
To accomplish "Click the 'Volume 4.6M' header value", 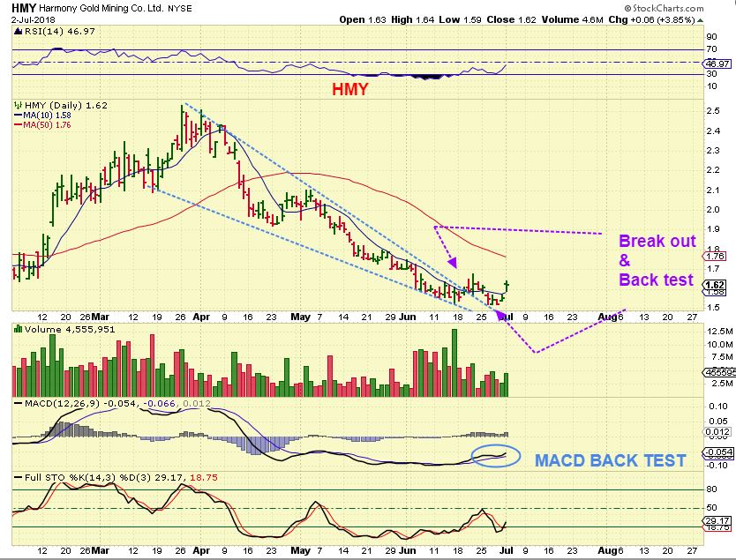I will 572,19.
